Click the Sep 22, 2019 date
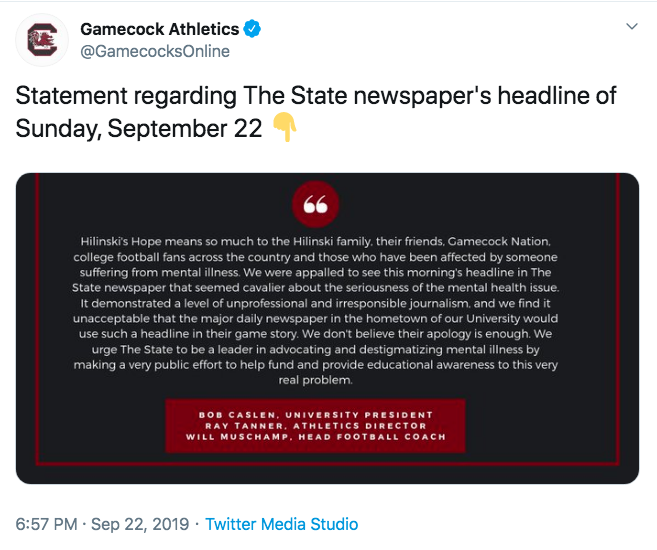Viewport: 657px width, 550px height. click(140, 524)
